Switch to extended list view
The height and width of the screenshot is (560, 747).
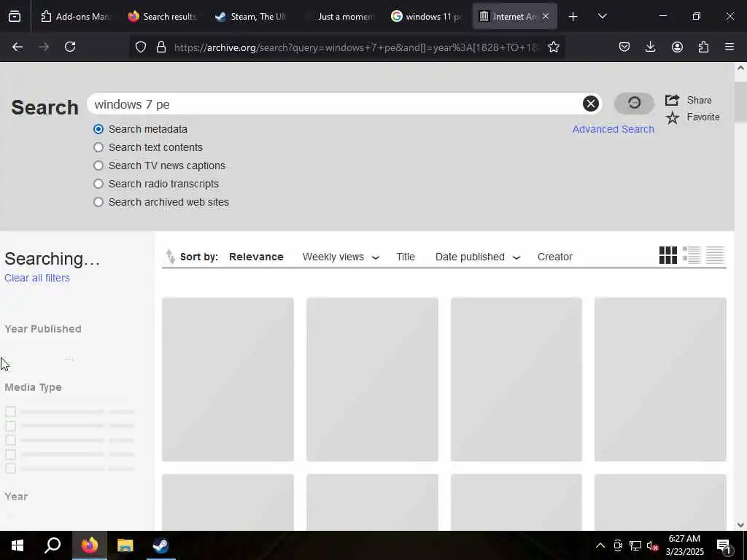pos(692,255)
